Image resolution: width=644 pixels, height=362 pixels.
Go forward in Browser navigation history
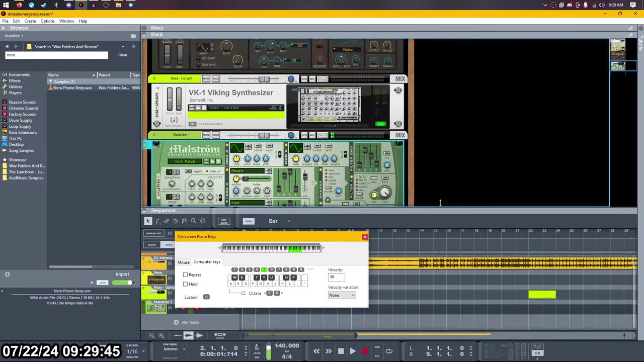pyautogui.click(x=16, y=47)
